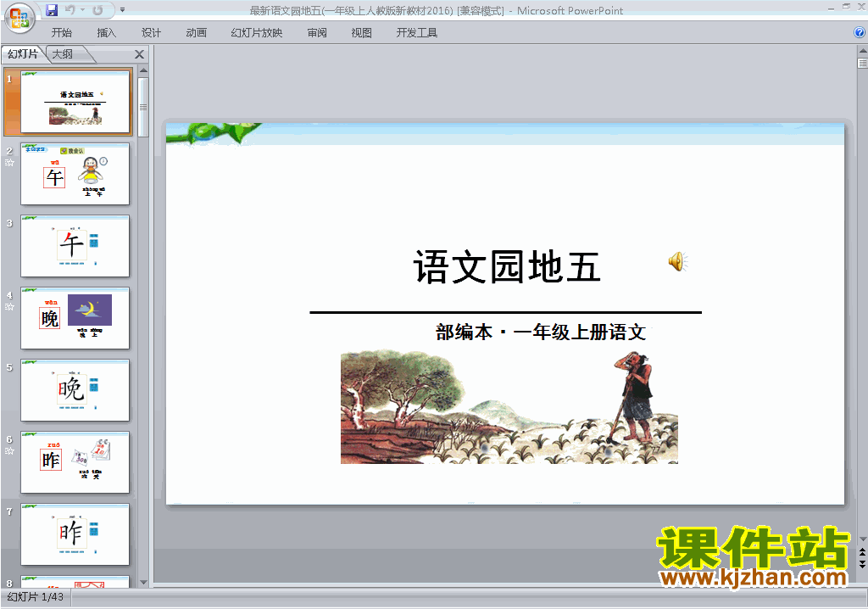Restore down the PowerPoint window

(x=846, y=7)
